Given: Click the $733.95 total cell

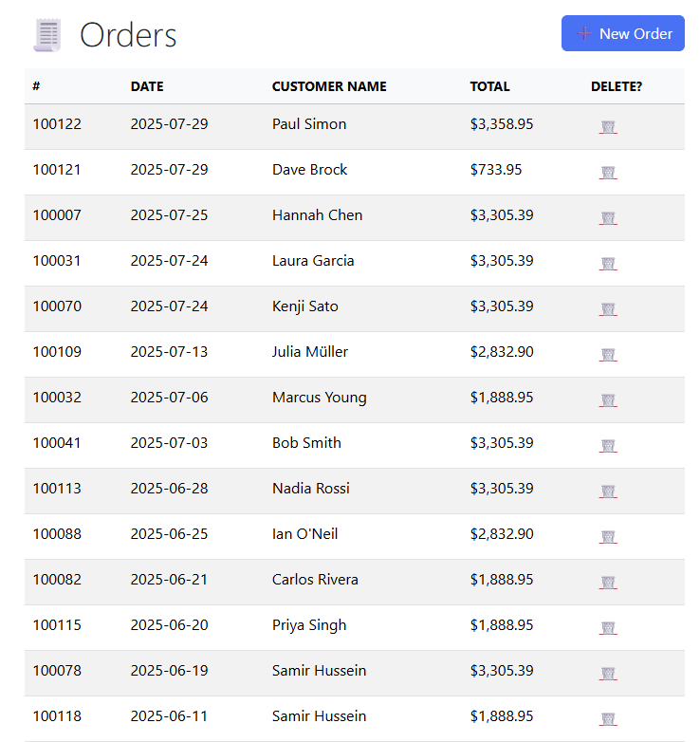Looking at the screenshot, I should tap(495, 170).
